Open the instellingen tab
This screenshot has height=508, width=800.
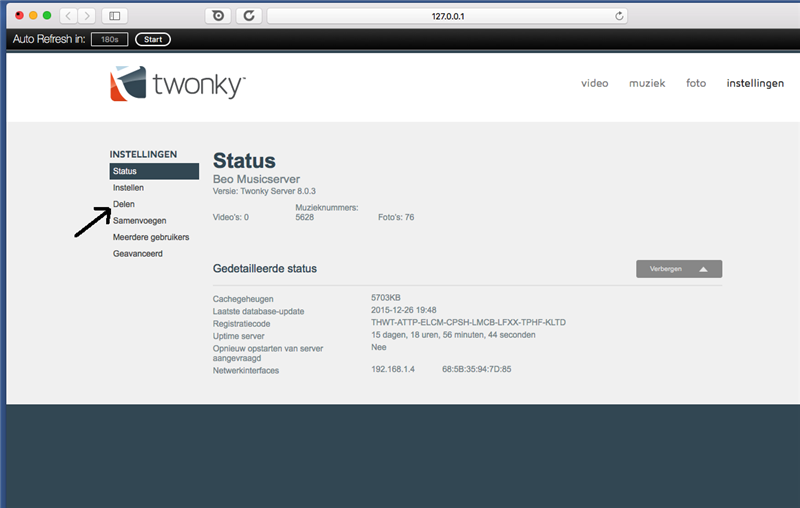pos(755,83)
